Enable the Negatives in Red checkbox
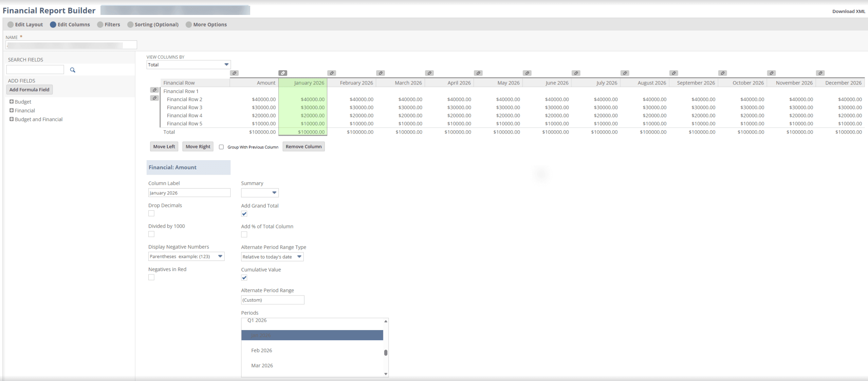 point(151,277)
